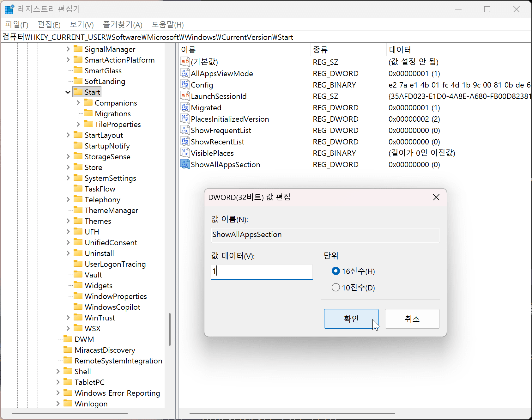
Task: Click the Vault folder icon
Action: click(x=78, y=274)
